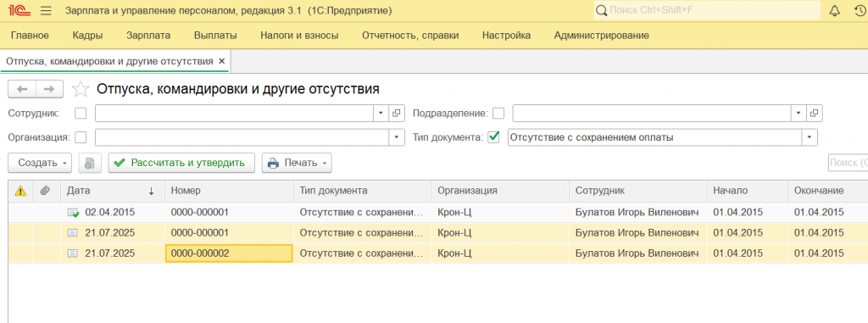The width and height of the screenshot is (868, 323).
Task: Sort by Начало column header
Action: pyautogui.click(x=747, y=191)
